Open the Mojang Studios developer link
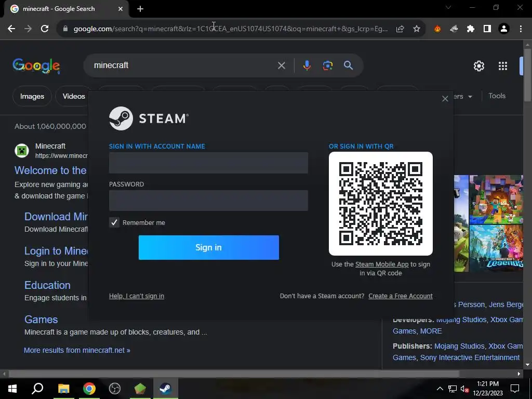 (461, 320)
